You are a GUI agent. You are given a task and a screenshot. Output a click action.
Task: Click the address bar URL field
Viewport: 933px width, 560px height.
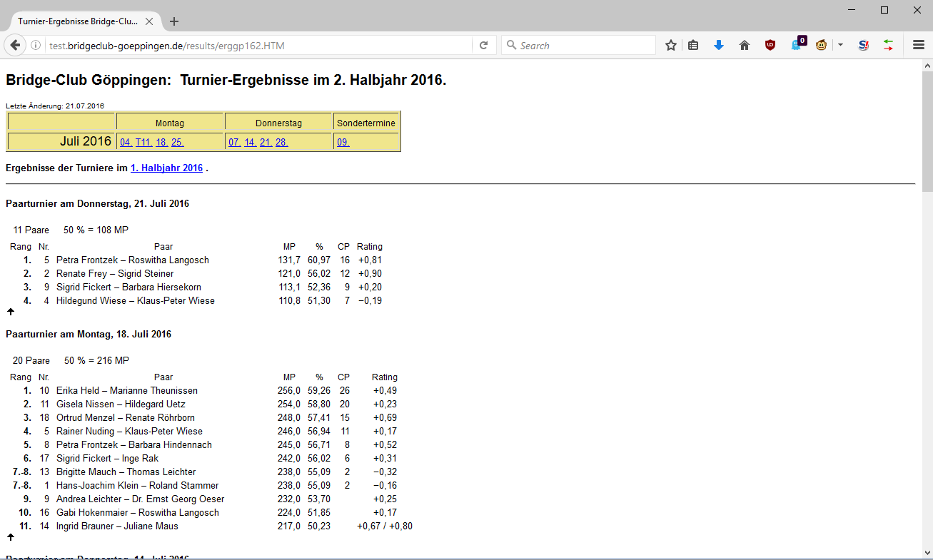(257, 45)
